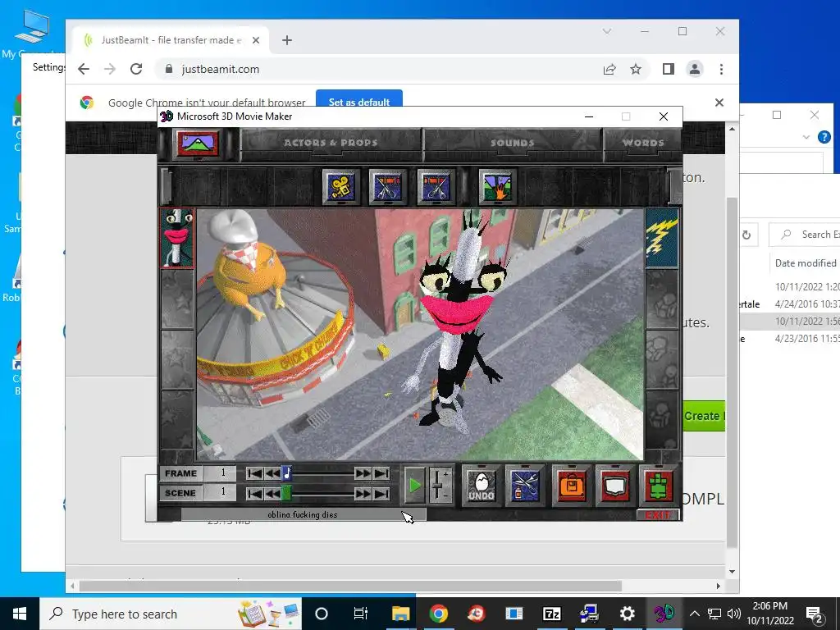Open the green map navigation icon
This screenshot has height=630, width=840.
(x=659, y=486)
